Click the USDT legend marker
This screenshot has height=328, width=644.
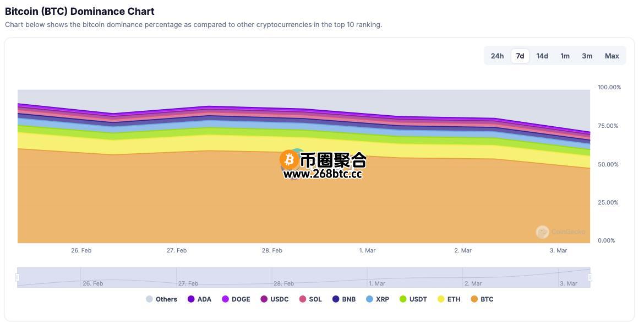403,299
